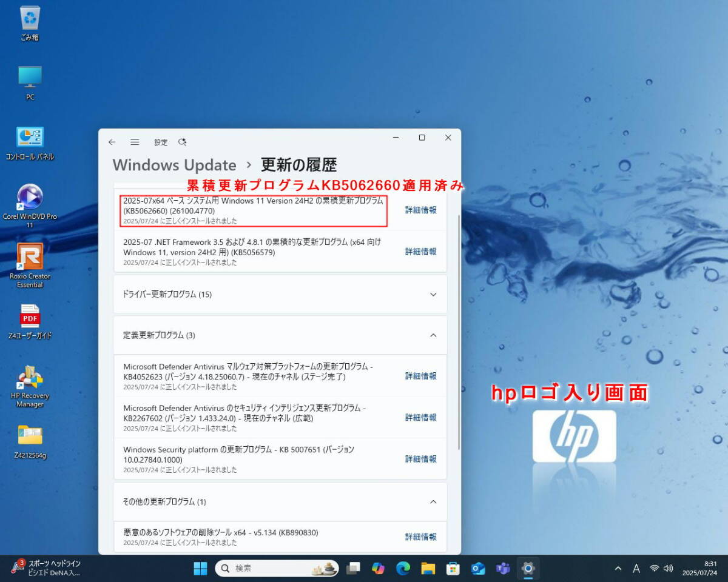Launch Roxio Creator Essential shortcut
The height and width of the screenshot is (582, 728).
point(30,266)
